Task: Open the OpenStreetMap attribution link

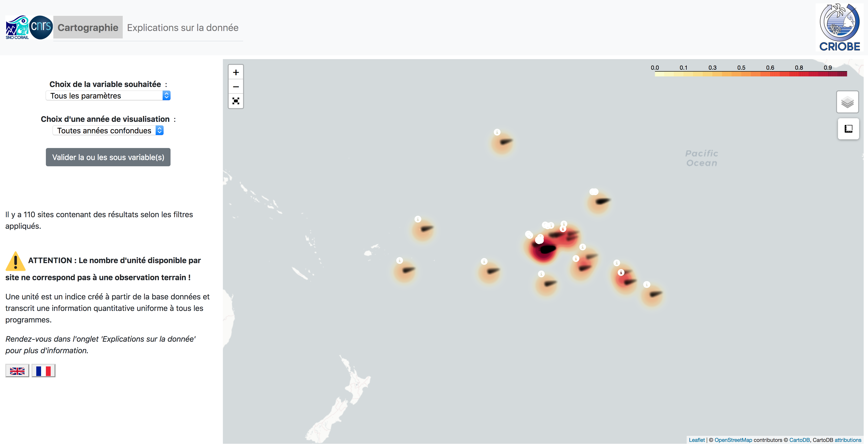Action: [733, 440]
